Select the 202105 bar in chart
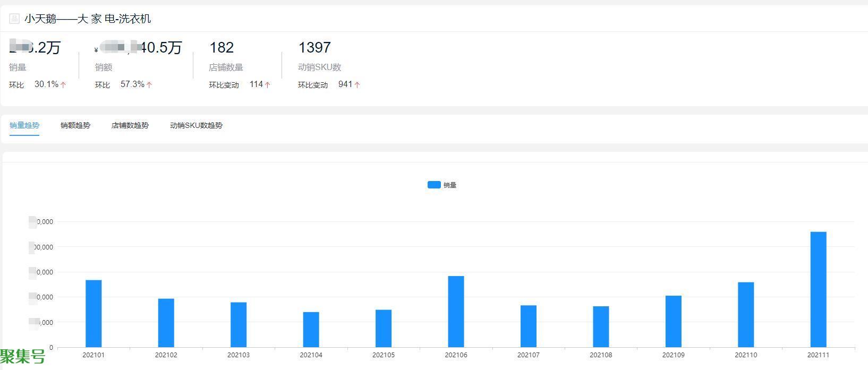Screen dimensions: 868x370 384,329
